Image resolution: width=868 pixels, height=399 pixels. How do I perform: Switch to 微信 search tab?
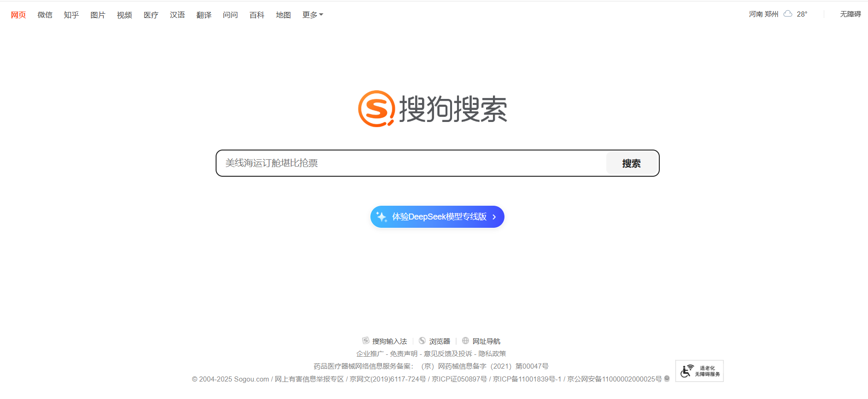[45, 15]
